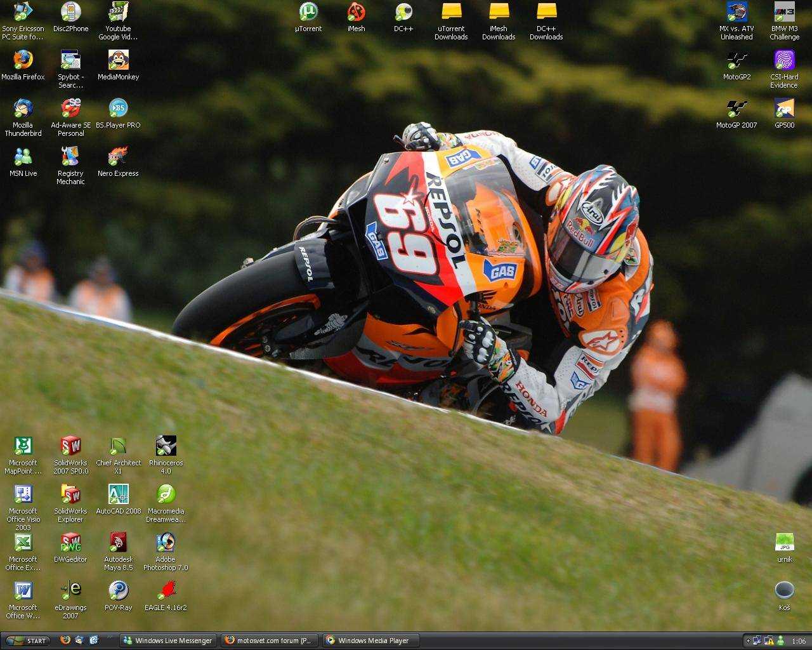Select the POV-Ray desktop icon

(118, 596)
